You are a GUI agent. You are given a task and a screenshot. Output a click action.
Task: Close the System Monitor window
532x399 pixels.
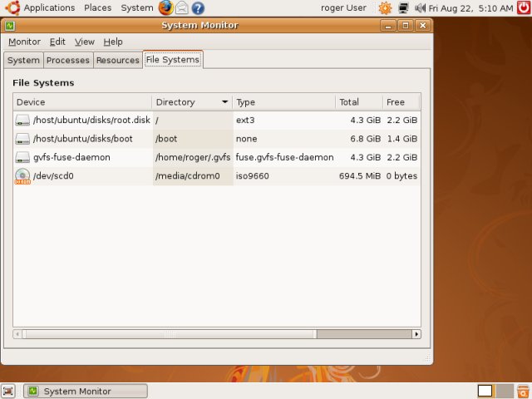click(423, 26)
